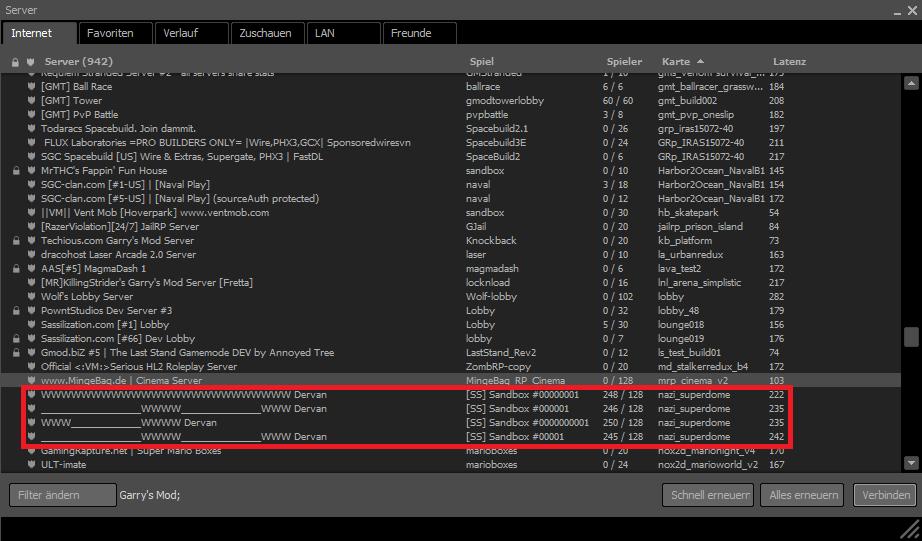Image resolution: width=922 pixels, height=541 pixels.
Task: Click the shield icon beside ||VM|| Vent Mob
Action: click(31, 212)
